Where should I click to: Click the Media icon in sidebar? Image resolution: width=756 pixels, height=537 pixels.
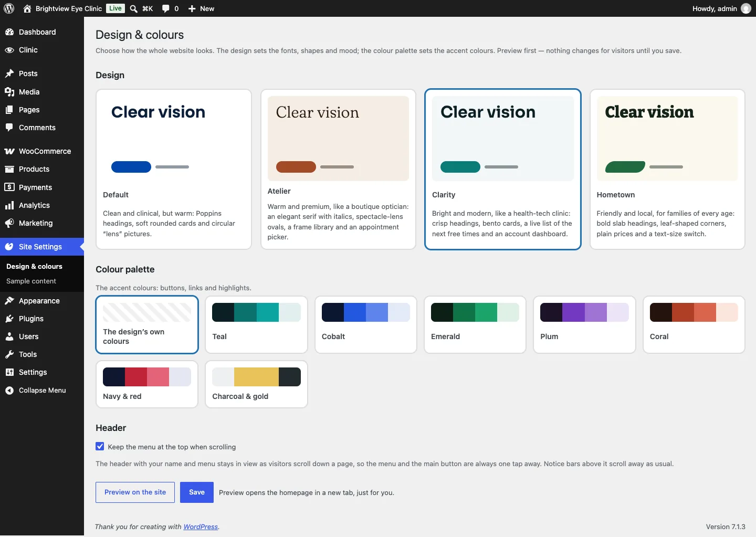click(9, 92)
